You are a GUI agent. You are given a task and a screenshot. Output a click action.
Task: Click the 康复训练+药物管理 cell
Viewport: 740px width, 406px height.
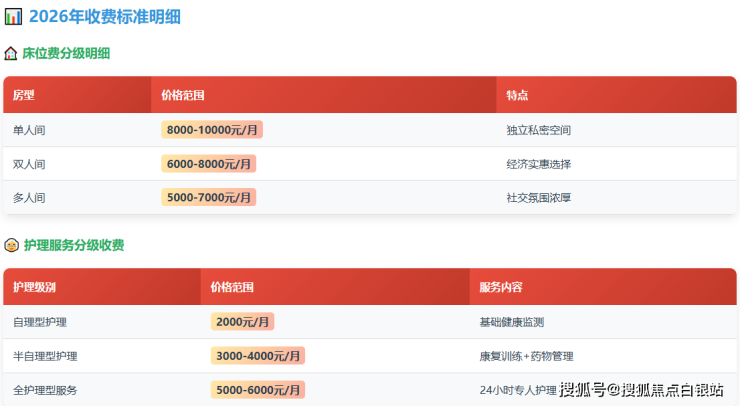[x=527, y=356]
